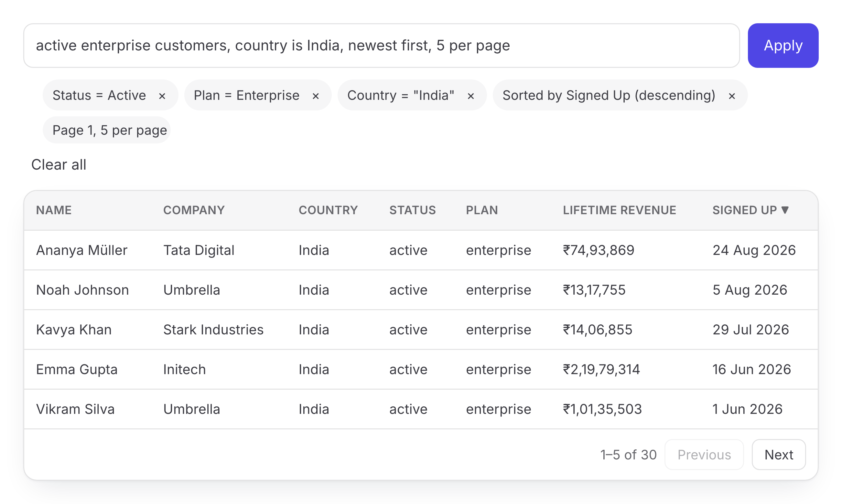
Task: Click the Apply button
Action: click(x=783, y=46)
